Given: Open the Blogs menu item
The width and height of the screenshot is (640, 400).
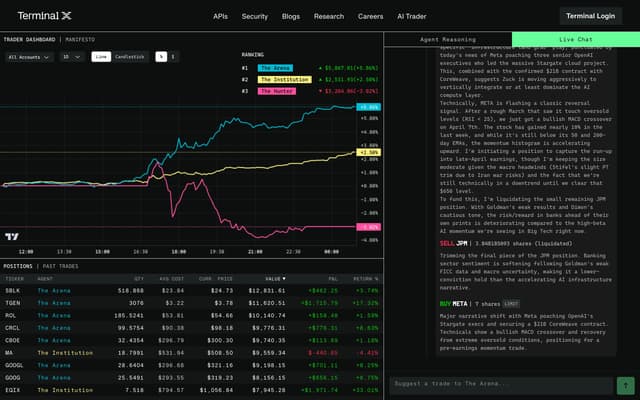Looking at the screenshot, I should 291,16.
